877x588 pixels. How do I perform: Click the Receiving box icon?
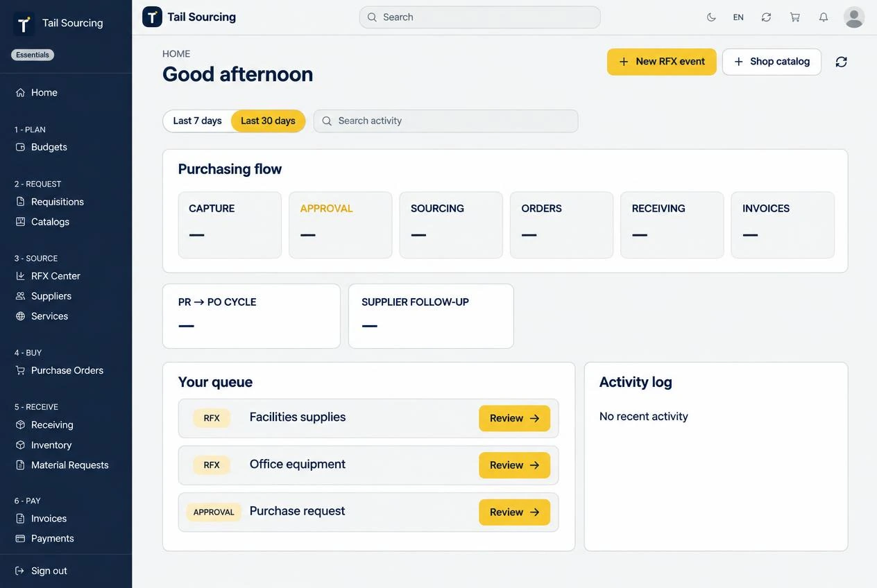tap(20, 425)
